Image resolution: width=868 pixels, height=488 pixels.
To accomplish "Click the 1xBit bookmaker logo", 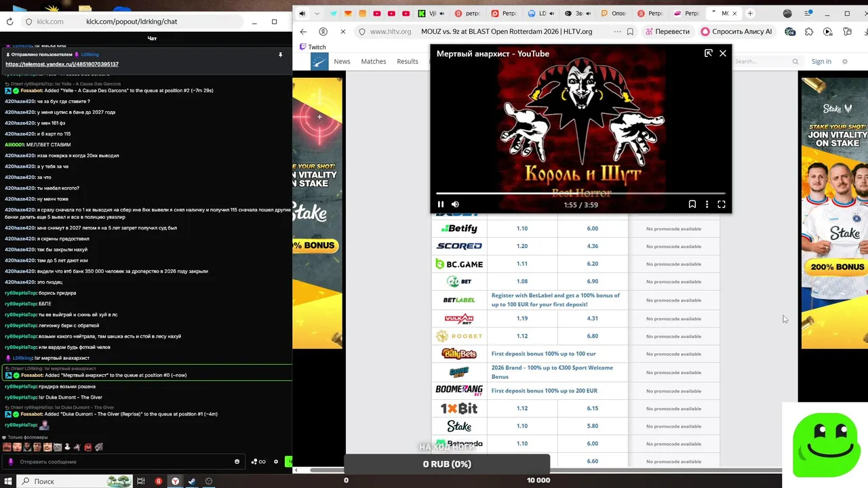I will (x=459, y=408).
